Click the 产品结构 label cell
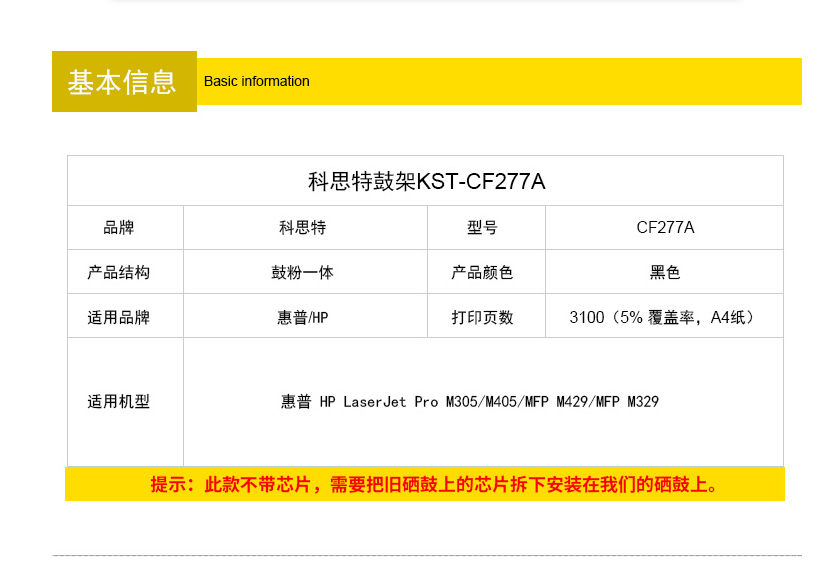This screenshot has height=566, width=834. pos(126,272)
